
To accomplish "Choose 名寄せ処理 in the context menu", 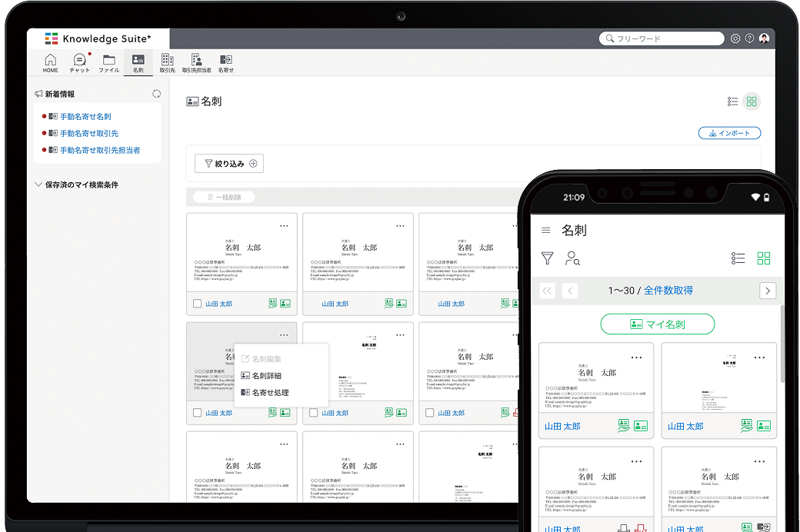I will [x=269, y=393].
